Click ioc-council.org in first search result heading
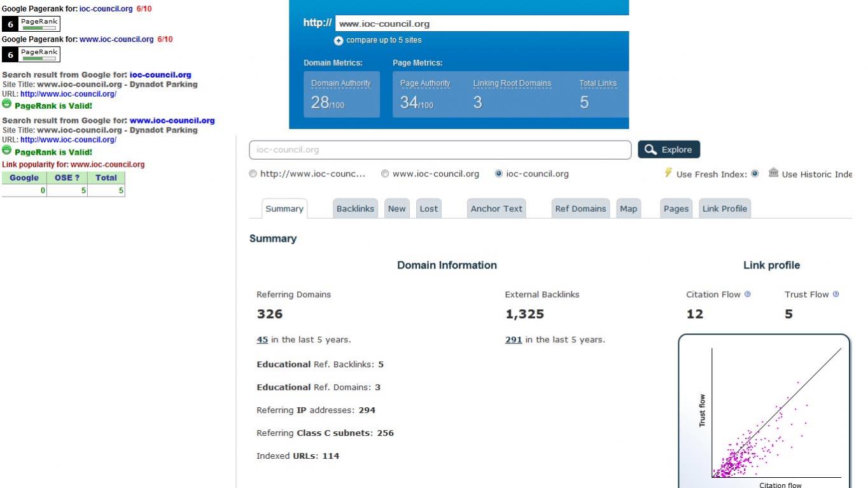This screenshot has height=488, width=868. point(160,75)
